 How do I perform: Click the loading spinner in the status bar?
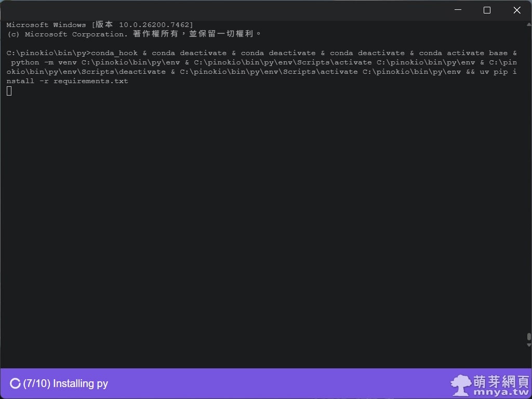click(15, 384)
